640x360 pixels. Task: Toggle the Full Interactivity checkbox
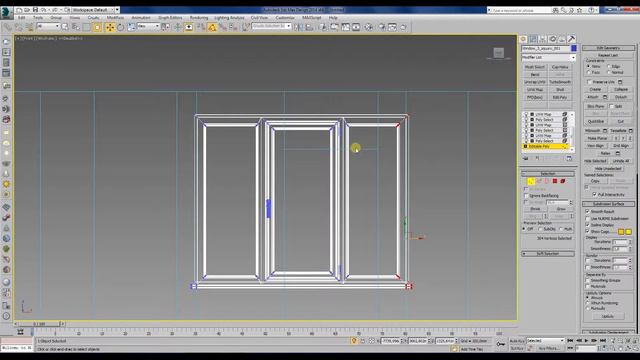[594, 195]
